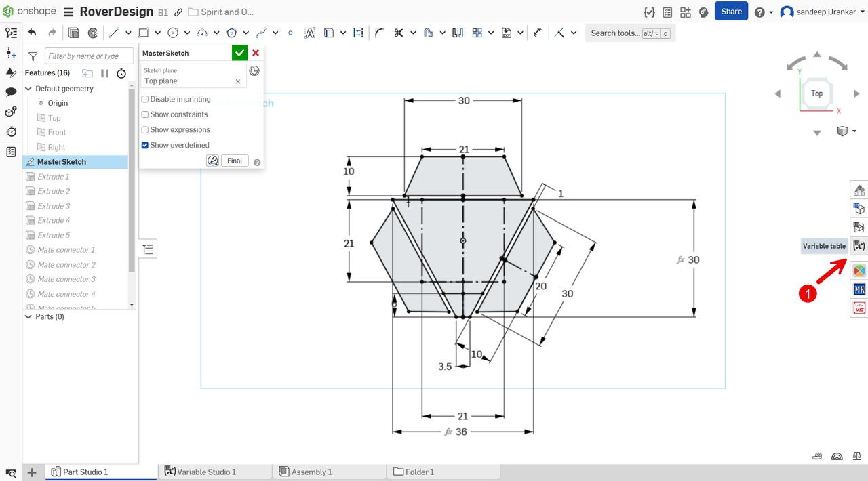Screen dimensions: 868x481
Task: Expand the Spline tool dropdown
Action: tap(274, 32)
